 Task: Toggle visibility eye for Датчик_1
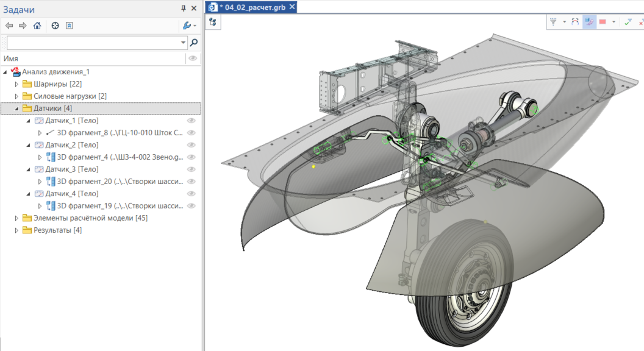coord(191,121)
